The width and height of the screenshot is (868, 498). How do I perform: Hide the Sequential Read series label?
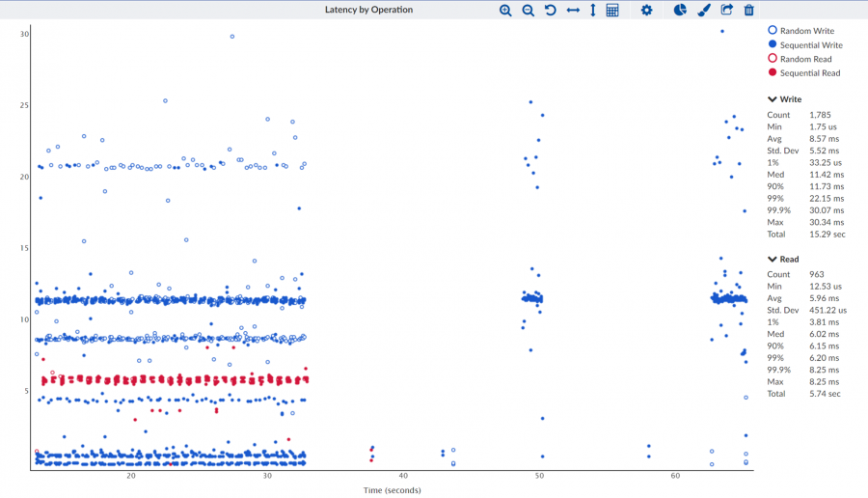pyautogui.click(x=809, y=73)
